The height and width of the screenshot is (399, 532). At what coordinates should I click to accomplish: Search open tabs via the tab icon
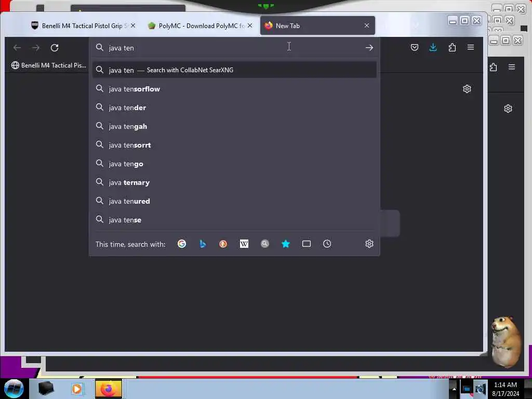[307, 244]
